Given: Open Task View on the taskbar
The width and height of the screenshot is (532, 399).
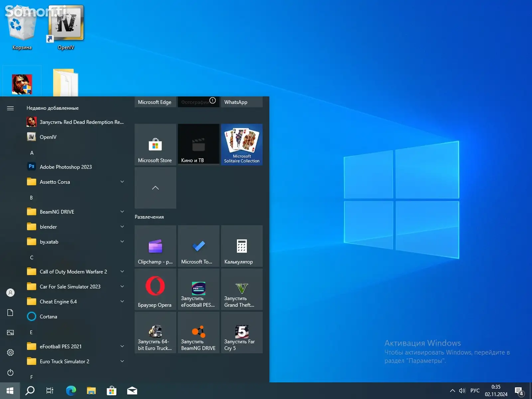Looking at the screenshot, I should tap(50, 391).
